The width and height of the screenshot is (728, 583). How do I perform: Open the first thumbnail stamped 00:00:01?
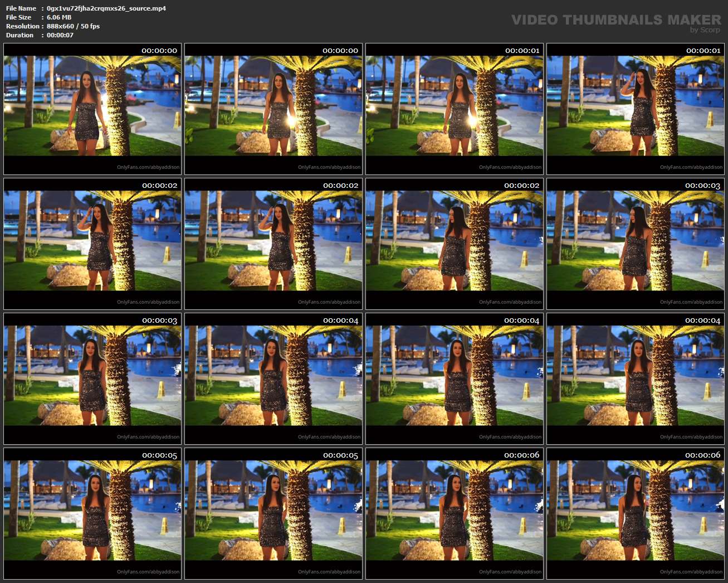tap(455, 109)
